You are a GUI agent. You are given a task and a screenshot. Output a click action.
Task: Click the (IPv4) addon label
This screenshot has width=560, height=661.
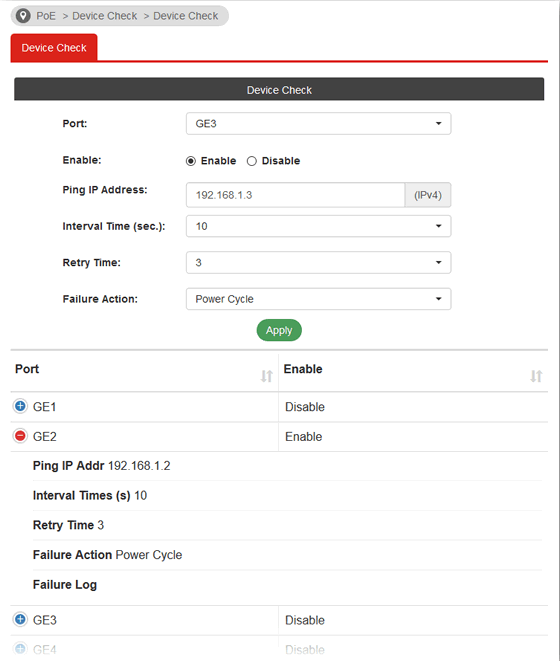point(428,195)
